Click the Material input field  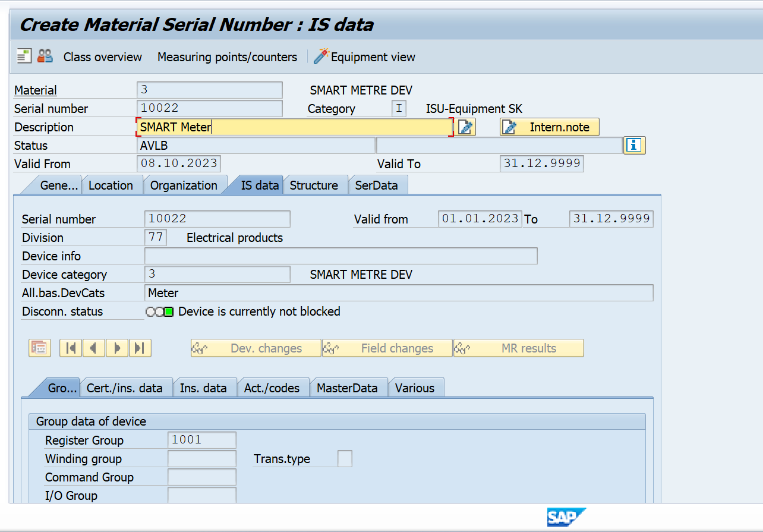click(x=210, y=90)
